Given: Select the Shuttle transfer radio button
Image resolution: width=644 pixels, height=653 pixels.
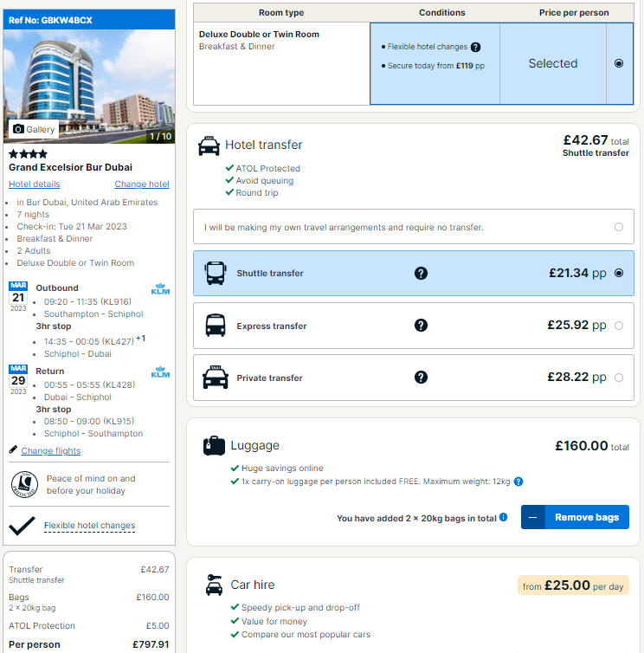Looking at the screenshot, I should (619, 273).
